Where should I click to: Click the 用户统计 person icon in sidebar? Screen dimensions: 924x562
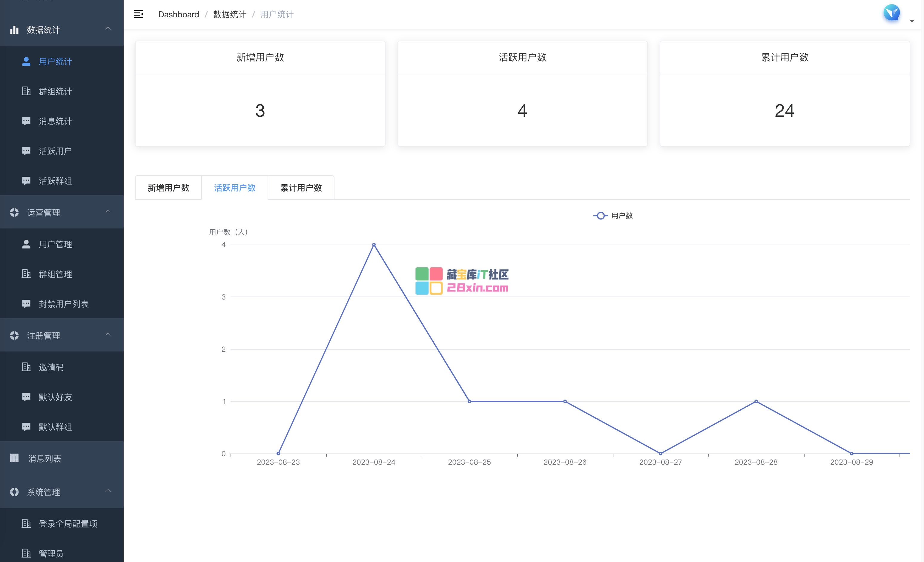click(26, 62)
